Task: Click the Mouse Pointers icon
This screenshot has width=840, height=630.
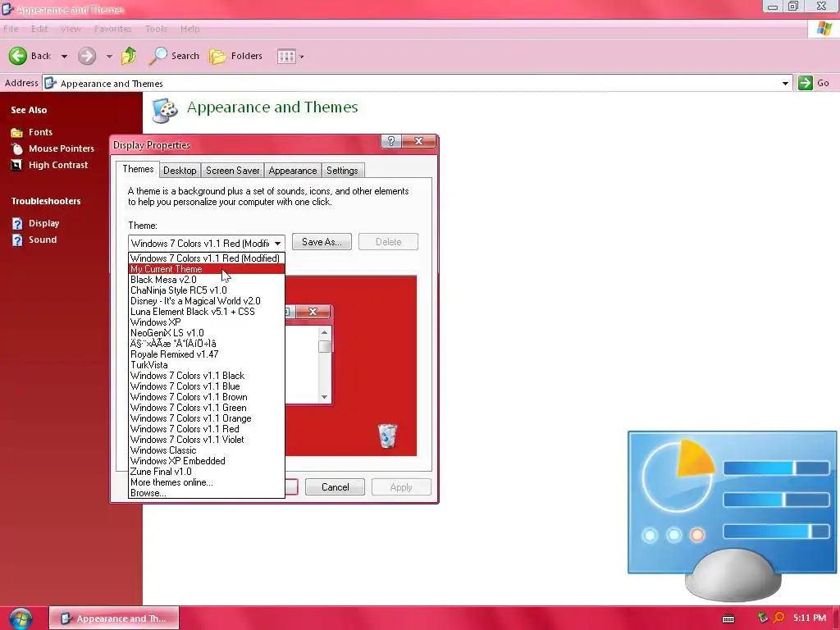Action: point(17,148)
